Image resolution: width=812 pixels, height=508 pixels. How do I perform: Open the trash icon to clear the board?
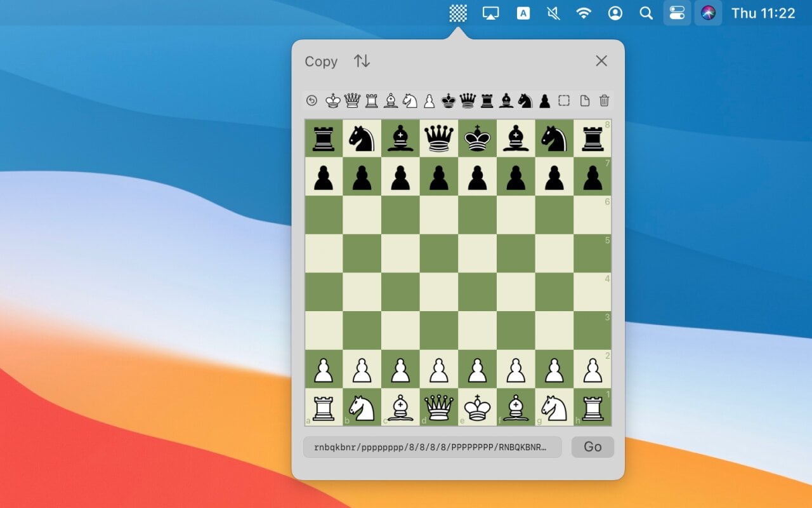(603, 100)
